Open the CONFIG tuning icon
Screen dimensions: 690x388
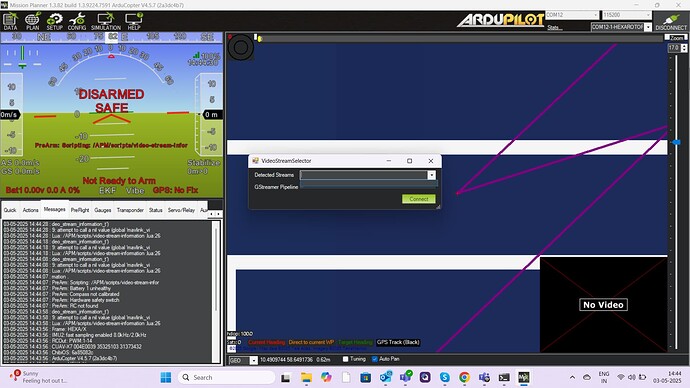tap(77, 21)
